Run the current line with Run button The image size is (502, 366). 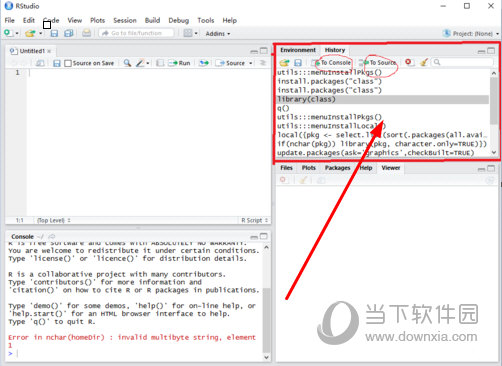coord(179,63)
